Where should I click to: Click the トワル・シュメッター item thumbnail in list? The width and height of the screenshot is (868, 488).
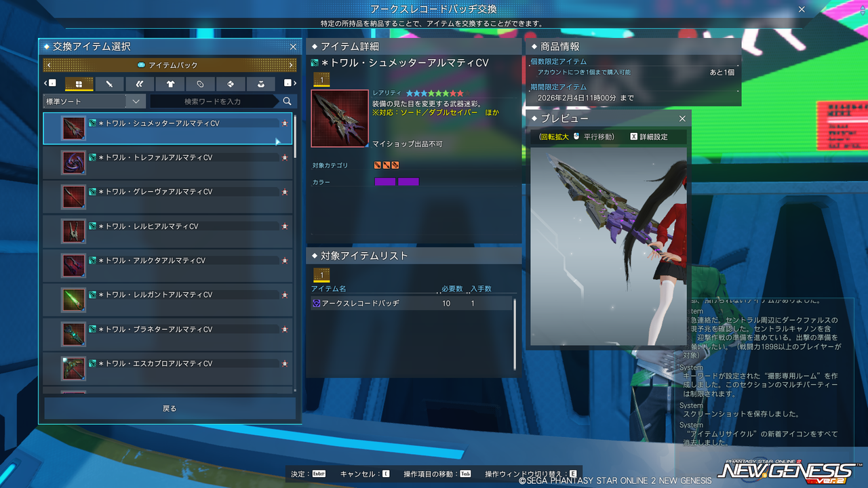(73, 128)
